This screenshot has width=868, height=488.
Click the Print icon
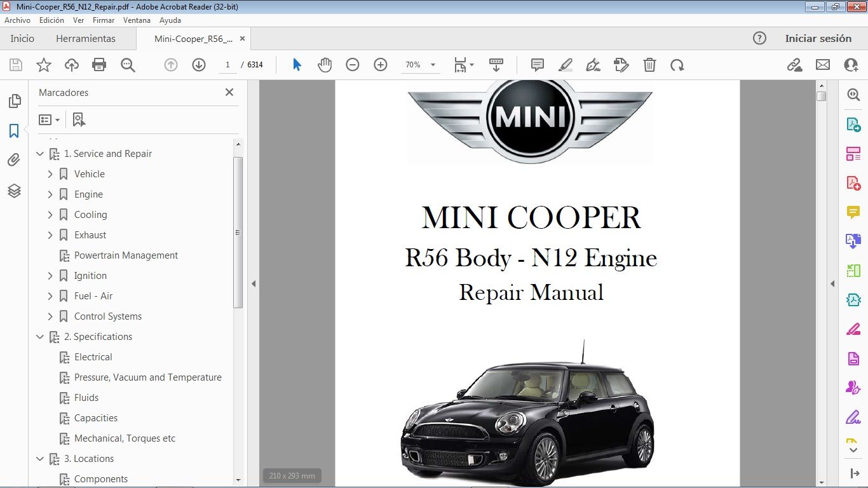tap(99, 64)
